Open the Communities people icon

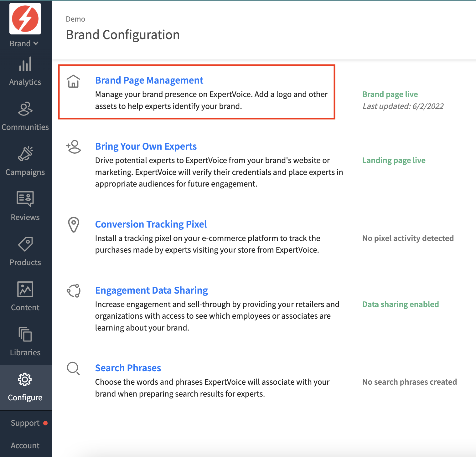pyautogui.click(x=25, y=109)
